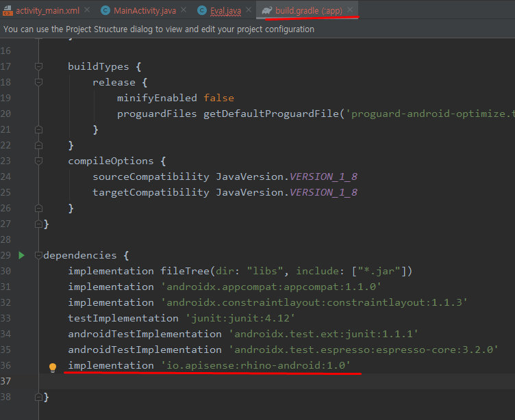Screen dimensions: 515x420
Task: Click 'androidx.test.ext:junit:1.1.1' dependency string
Action: coord(323,334)
